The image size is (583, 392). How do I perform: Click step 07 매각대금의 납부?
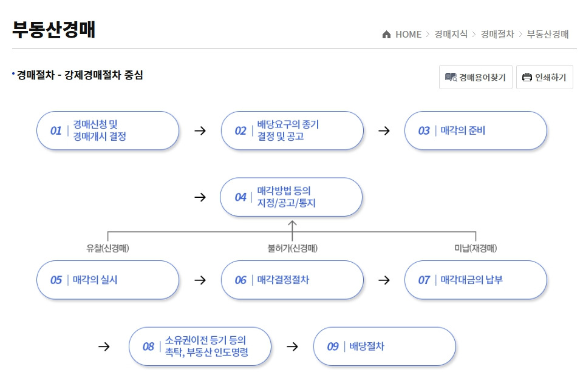tap(476, 280)
